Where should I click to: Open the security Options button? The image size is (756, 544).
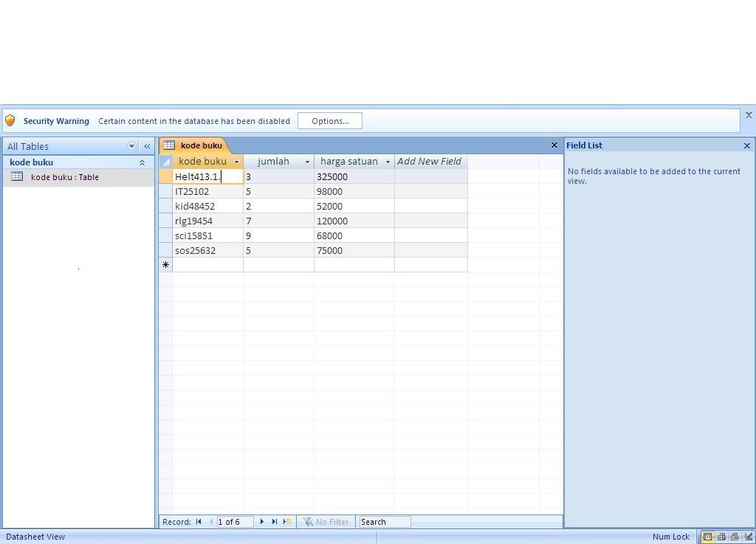click(330, 121)
